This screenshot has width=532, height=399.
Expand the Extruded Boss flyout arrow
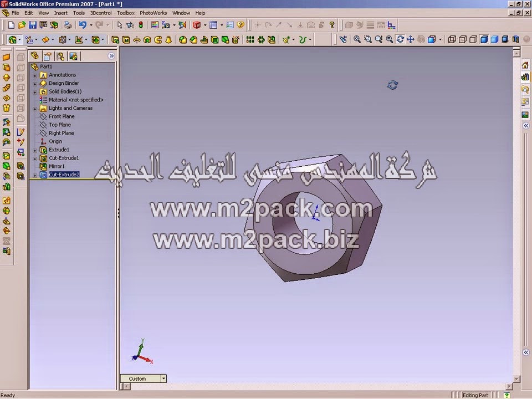pyautogui.click(x=20, y=40)
